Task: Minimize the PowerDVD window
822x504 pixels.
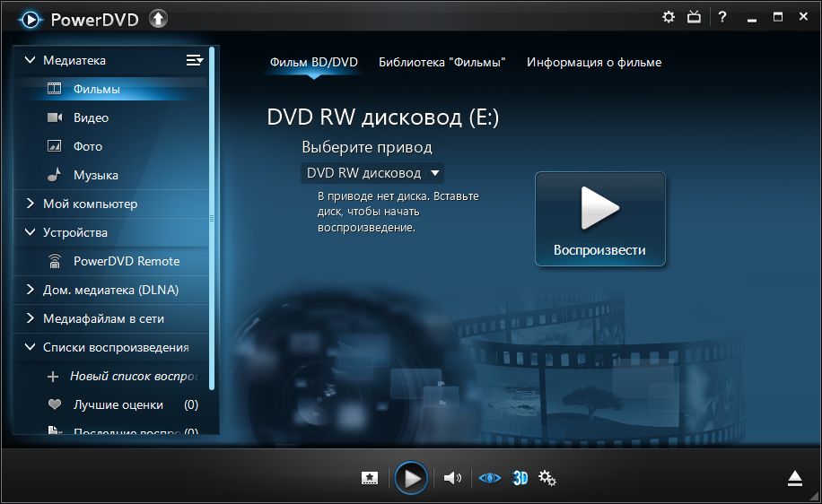Action: point(752,18)
